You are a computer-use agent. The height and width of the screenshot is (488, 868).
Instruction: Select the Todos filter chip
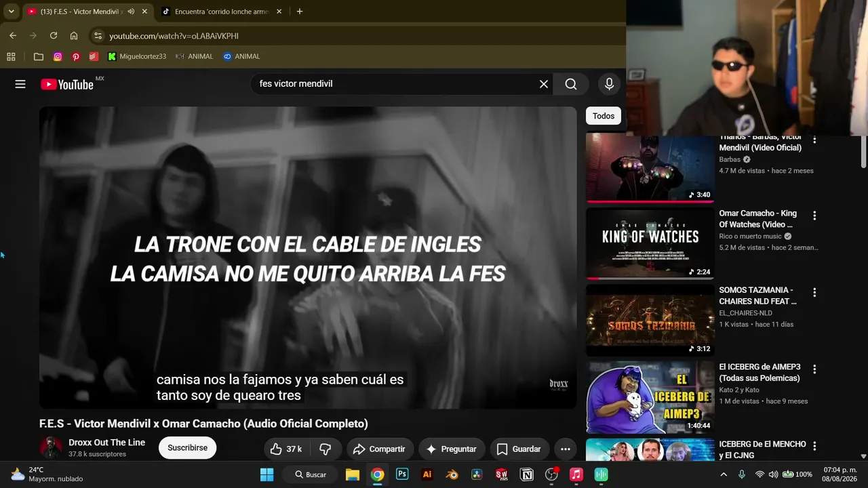pyautogui.click(x=604, y=116)
